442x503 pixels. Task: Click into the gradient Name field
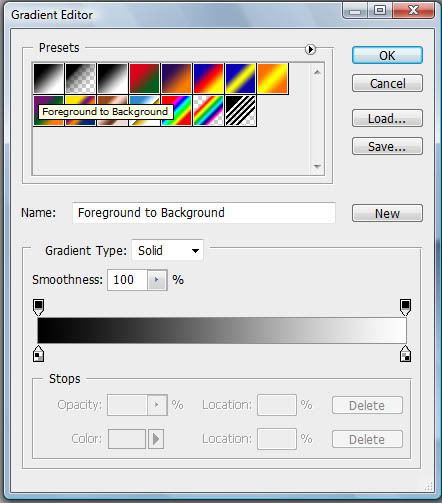[204, 213]
